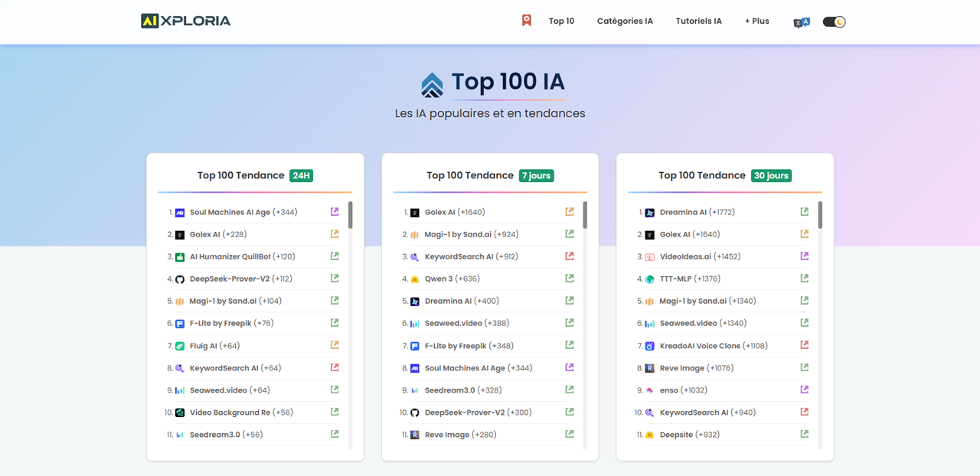Image resolution: width=980 pixels, height=476 pixels.
Task: Open external link for Seaweed.video in 24H list
Action: [335, 390]
